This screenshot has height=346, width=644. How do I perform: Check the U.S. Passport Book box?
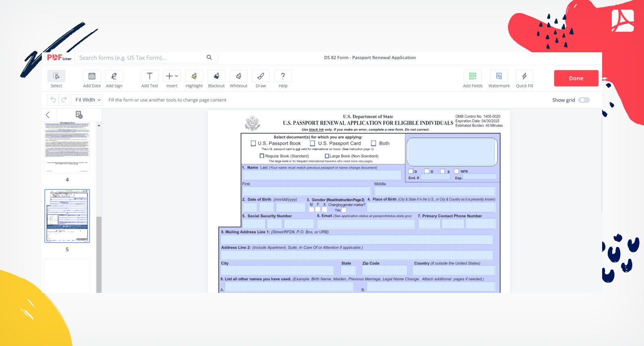pos(253,143)
